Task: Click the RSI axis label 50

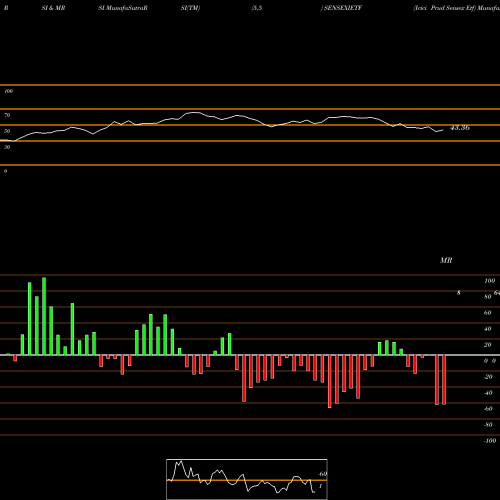Action: coord(7,131)
